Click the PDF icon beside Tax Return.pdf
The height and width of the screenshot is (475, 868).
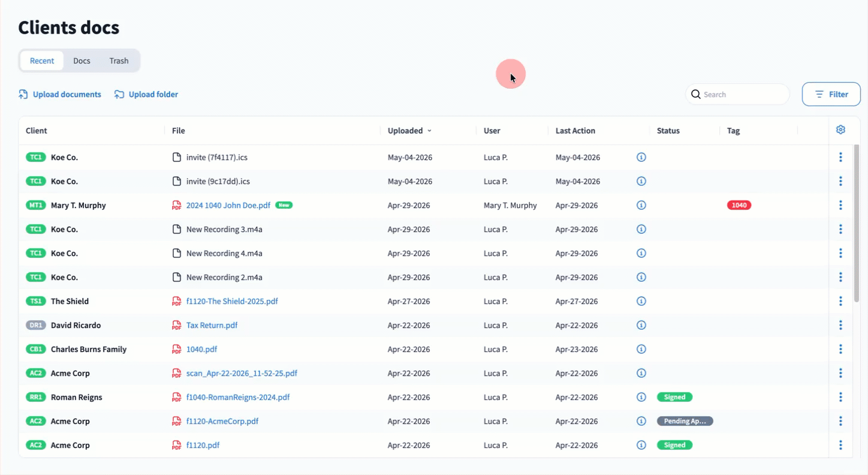coord(176,325)
